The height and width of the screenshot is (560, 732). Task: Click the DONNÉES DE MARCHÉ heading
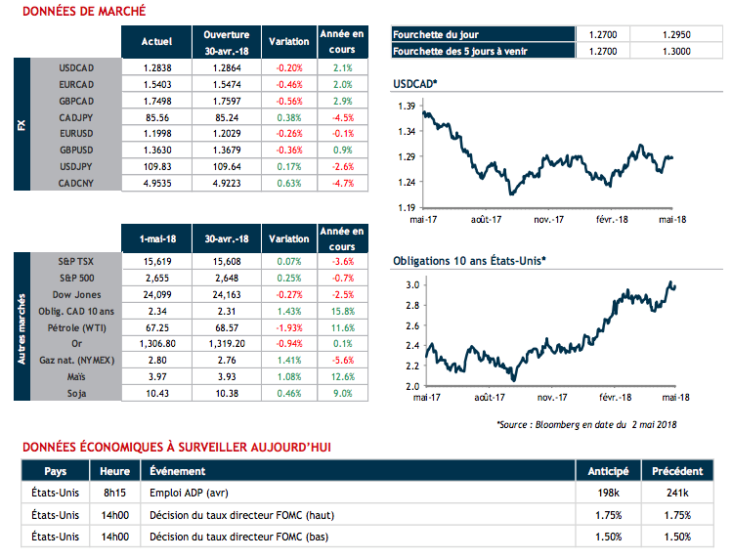pos(84,12)
